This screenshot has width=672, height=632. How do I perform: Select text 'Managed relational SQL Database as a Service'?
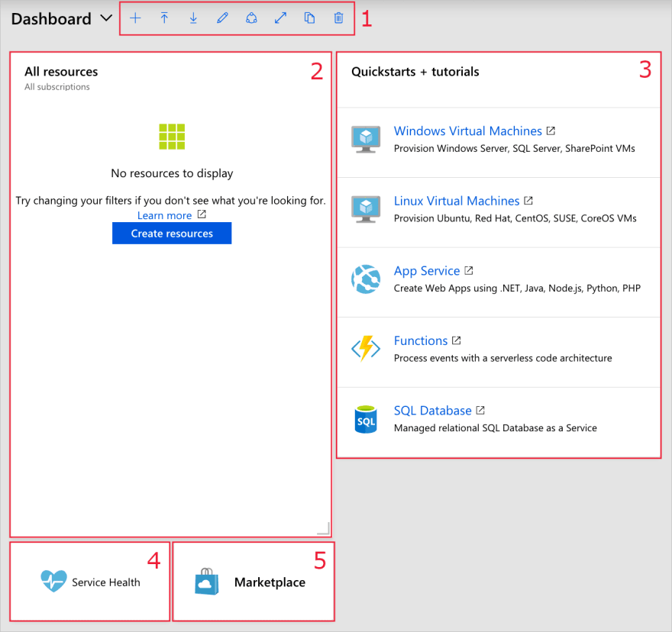(x=496, y=427)
